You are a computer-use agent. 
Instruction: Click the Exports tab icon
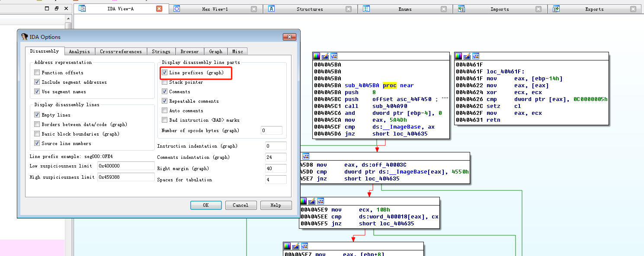coord(556,9)
